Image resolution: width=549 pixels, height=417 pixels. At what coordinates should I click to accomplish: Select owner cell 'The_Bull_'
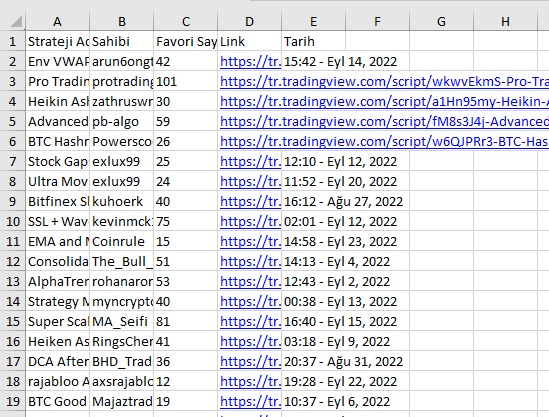(121, 262)
